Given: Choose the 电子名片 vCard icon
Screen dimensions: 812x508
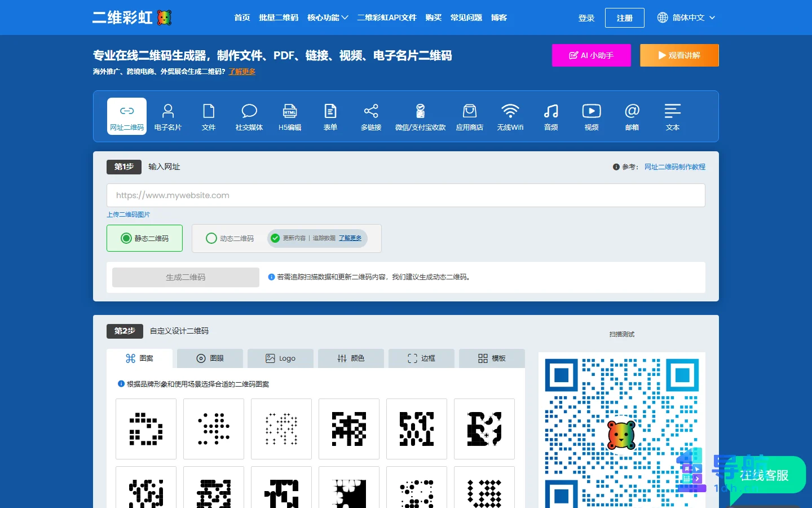Looking at the screenshot, I should click(168, 116).
